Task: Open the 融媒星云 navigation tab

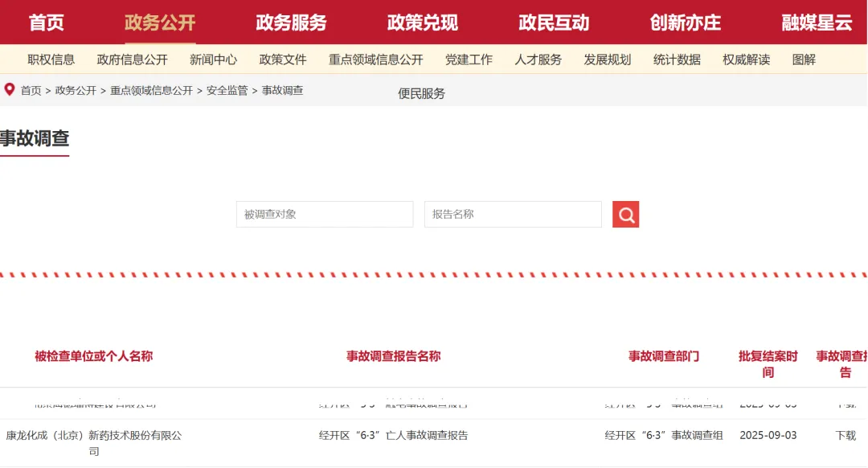Action: 817,23
